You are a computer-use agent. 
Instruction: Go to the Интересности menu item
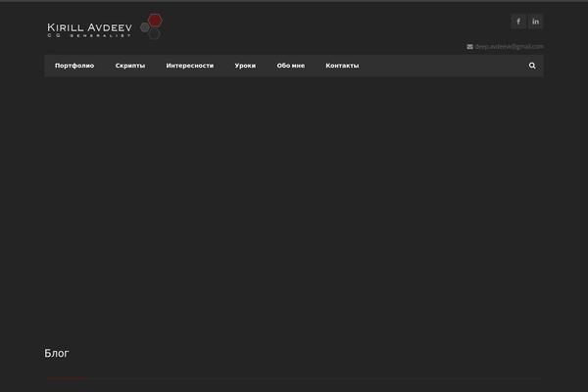tap(190, 66)
